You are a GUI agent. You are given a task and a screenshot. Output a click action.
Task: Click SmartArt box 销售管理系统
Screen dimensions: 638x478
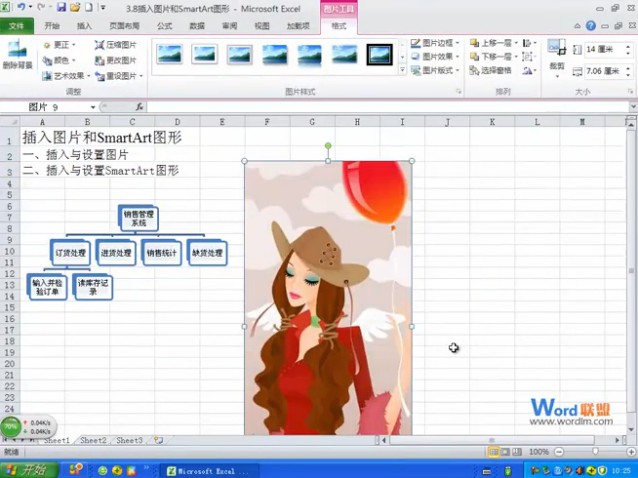point(138,218)
